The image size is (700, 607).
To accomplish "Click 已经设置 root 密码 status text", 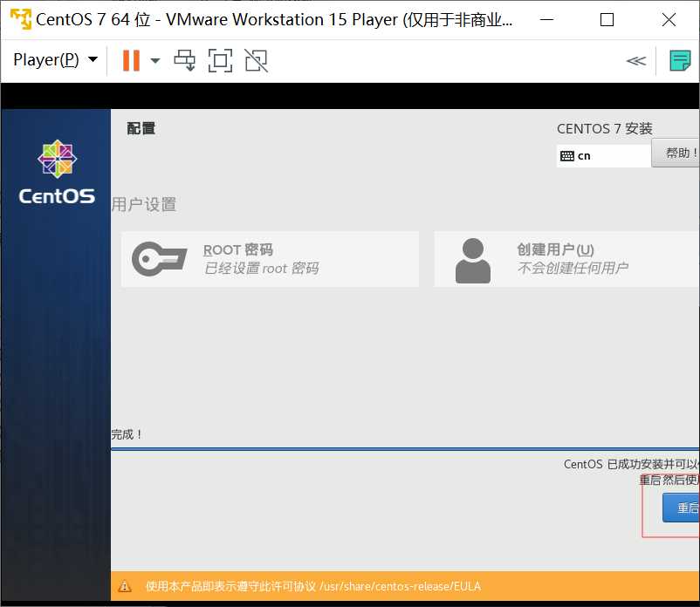I will (x=261, y=269).
